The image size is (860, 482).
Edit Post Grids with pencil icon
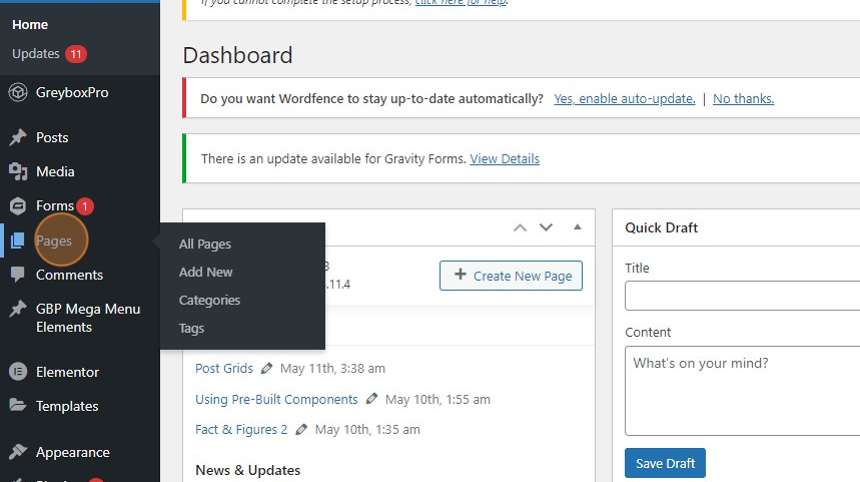(x=267, y=369)
